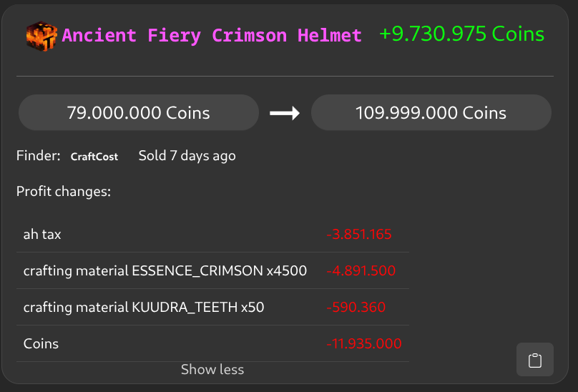This screenshot has height=392, width=578.
Task: Click the Sold 7 days ago text
Action: tap(187, 156)
